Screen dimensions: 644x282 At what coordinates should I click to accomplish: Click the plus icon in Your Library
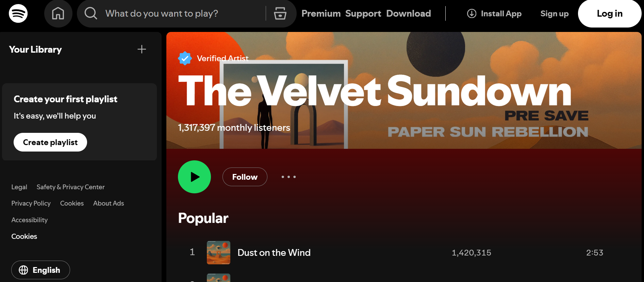pos(142,49)
